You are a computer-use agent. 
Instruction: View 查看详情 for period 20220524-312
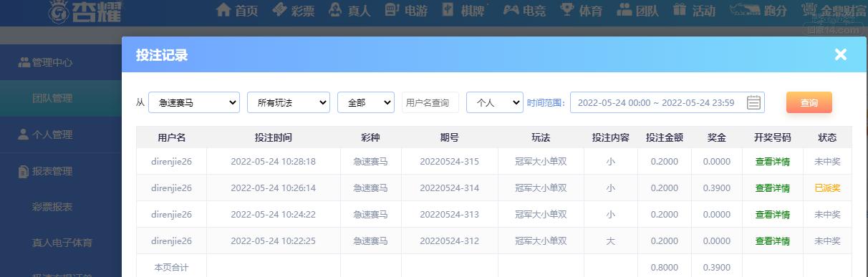pyautogui.click(x=773, y=241)
